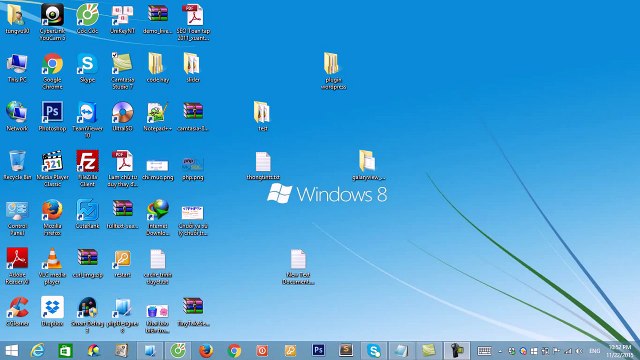The height and width of the screenshot is (360, 640).
Task: Select the UniKeyNT desktop shortcut
Action: point(122,19)
